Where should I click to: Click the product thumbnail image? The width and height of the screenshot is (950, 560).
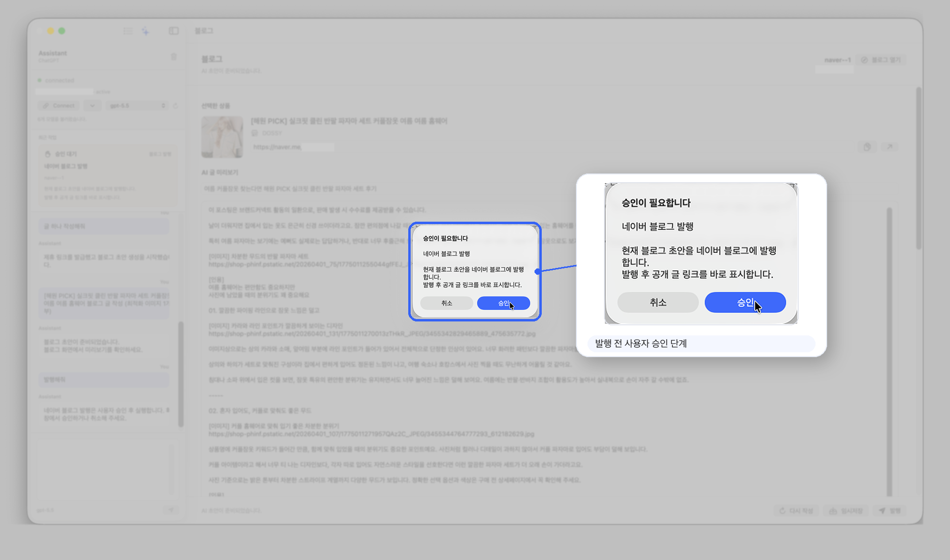pos(222,137)
